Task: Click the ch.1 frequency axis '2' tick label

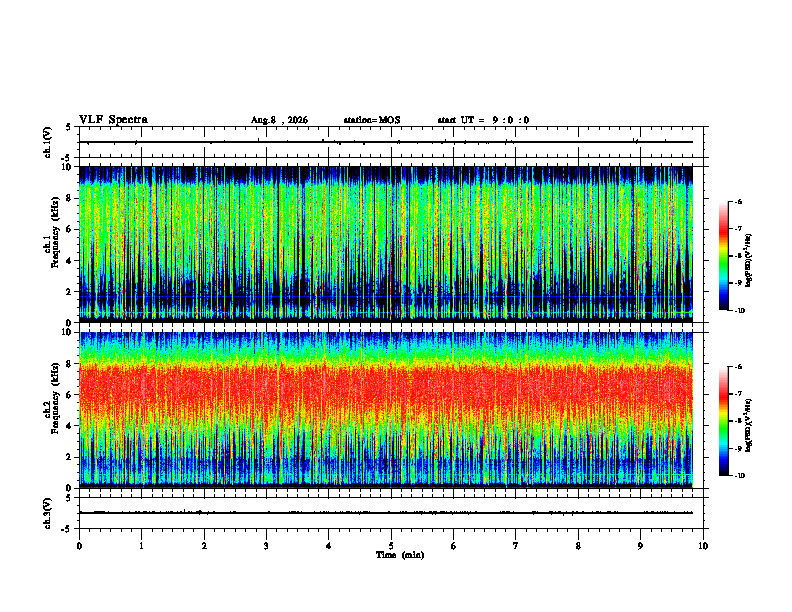Action: (x=69, y=291)
